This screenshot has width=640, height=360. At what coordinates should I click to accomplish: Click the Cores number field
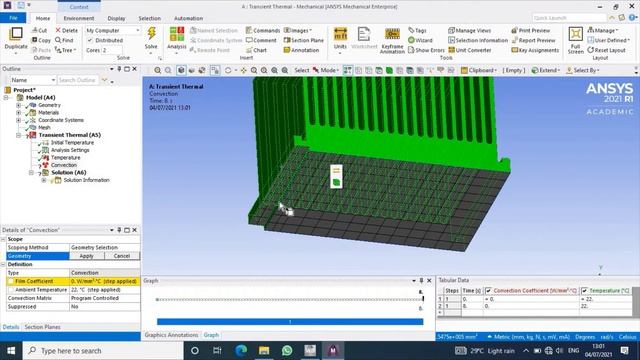(x=112, y=50)
